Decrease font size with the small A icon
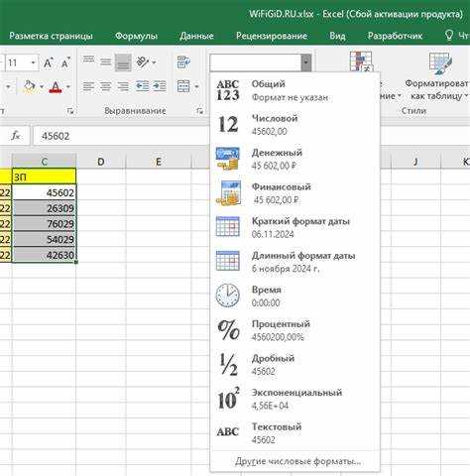The height and width of the screenshot is (476, 470). [x=65, y=62]
